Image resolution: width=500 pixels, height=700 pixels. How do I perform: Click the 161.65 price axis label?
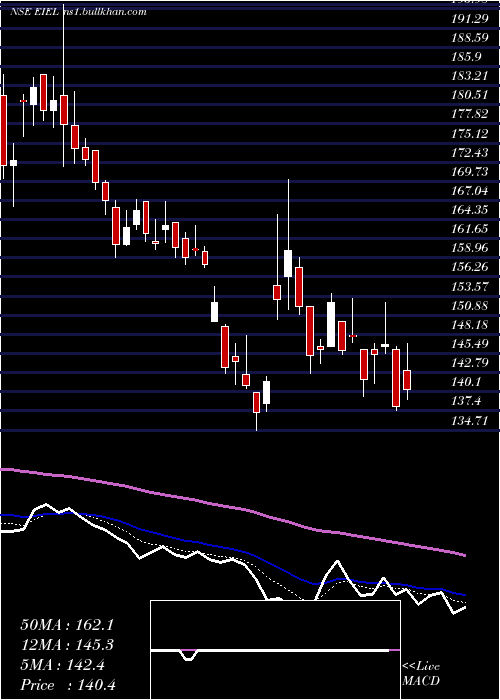tap(470, 229)
